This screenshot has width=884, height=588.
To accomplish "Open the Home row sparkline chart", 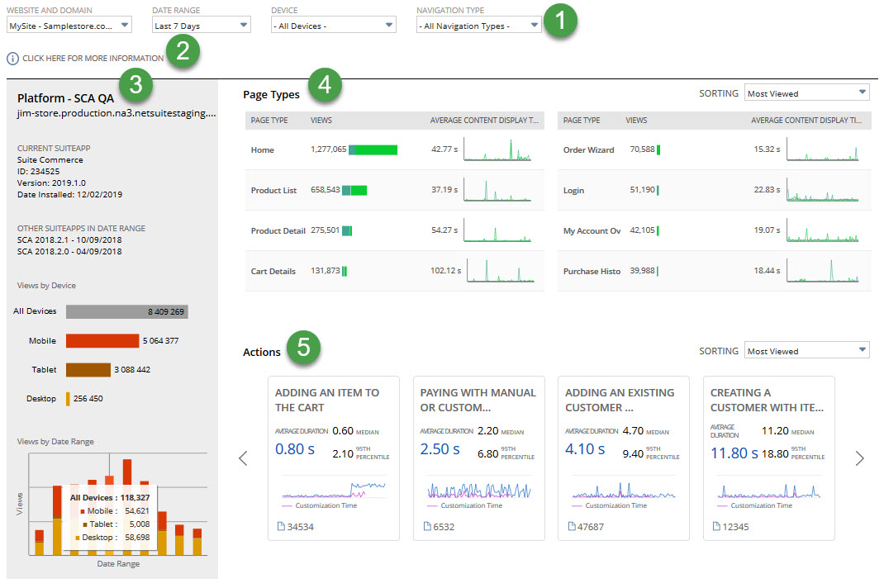I will (x=497, y=149).
